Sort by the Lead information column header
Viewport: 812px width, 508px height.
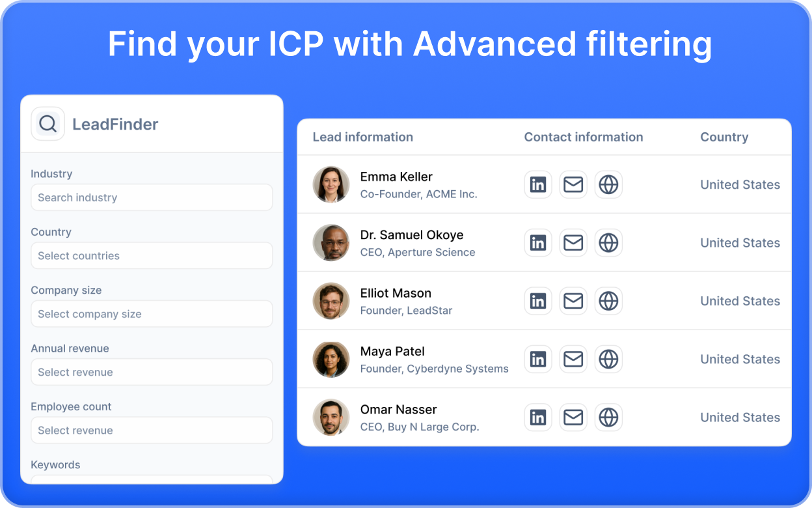point(362,137)
